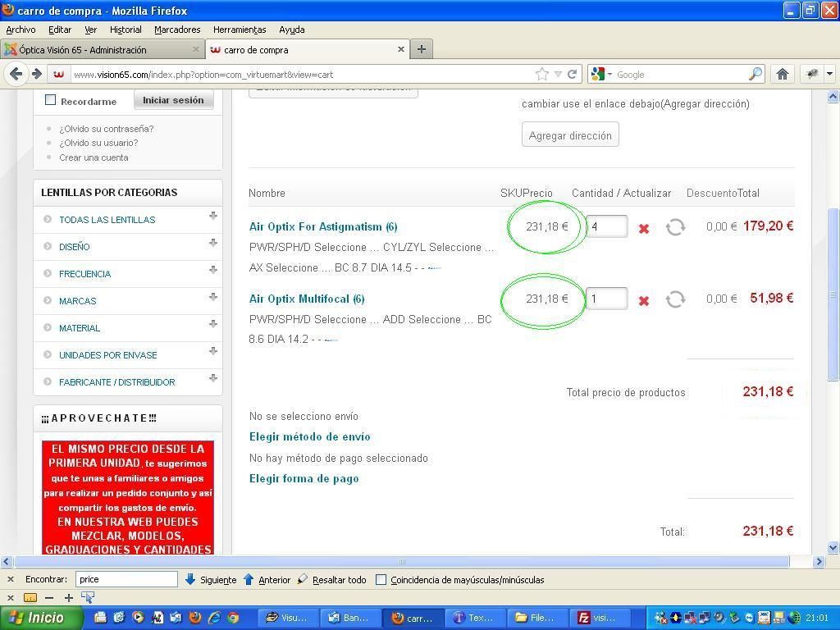Expand TODAS LAS LENTILLAS category
This screenshot has height=630, width=840.
(213, 216)
